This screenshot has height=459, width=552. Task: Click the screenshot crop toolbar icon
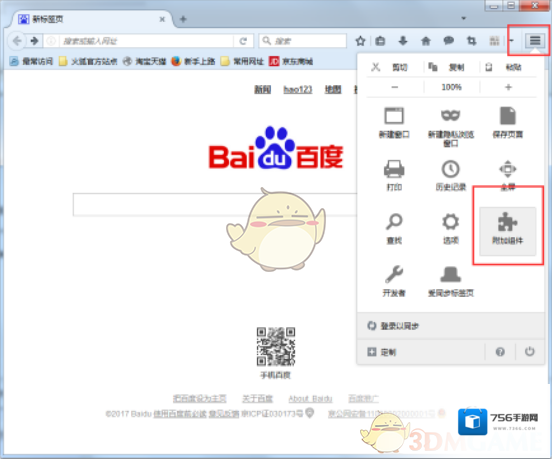(x=471, y=41)
